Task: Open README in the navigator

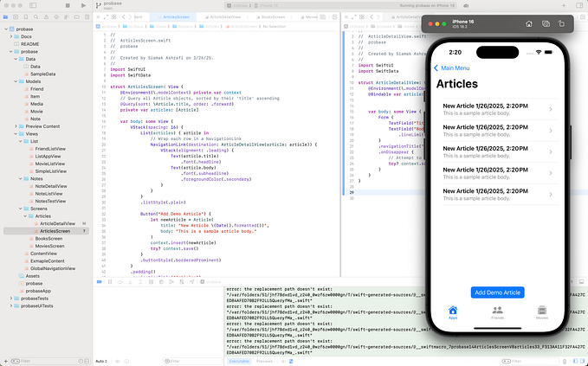Action: pyautogui.click(x=29, y=44)
